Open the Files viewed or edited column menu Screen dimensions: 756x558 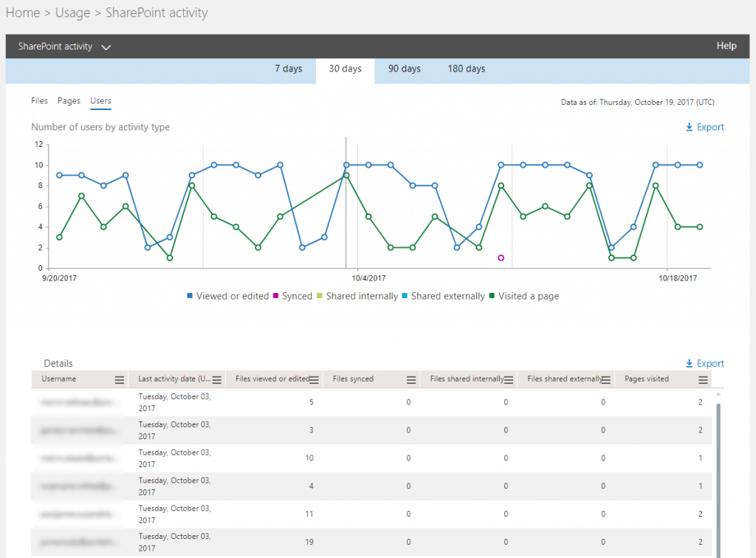pyautogui.click(x=314, y=380)
